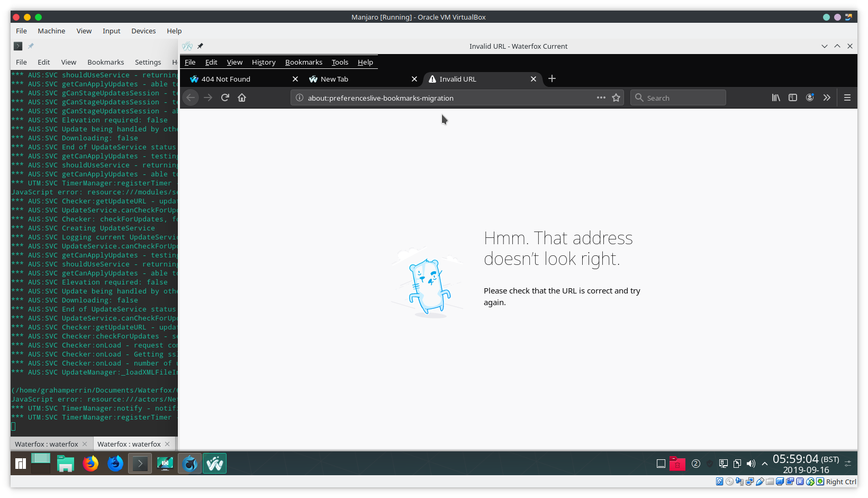Open the Waterfox icon in the taskbar
Screen dimensions: 868x498
pyautogui.click(x=214, y=463)
